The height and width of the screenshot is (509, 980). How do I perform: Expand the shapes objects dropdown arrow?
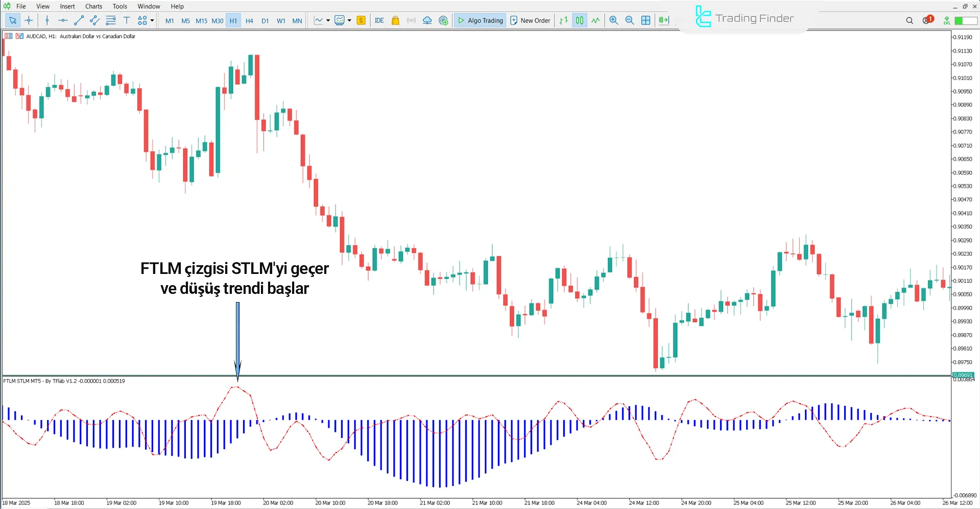click(x=152, y=20)
